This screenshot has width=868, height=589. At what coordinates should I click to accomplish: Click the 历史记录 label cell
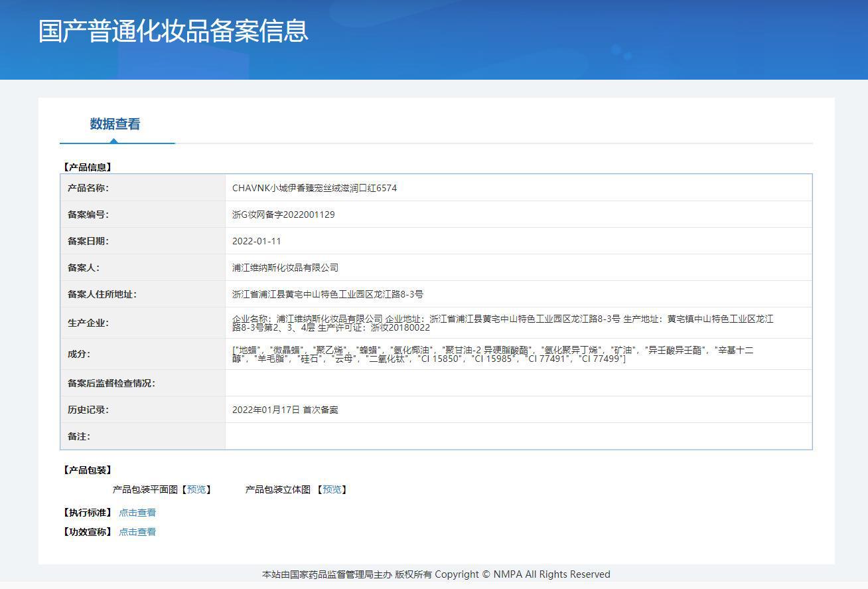coord(143,410)
